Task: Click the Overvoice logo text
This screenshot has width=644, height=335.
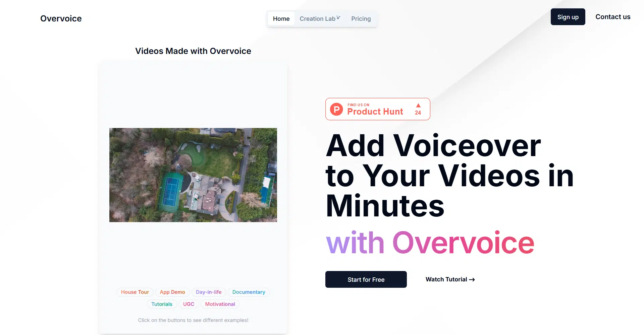Action: (61, 18)
